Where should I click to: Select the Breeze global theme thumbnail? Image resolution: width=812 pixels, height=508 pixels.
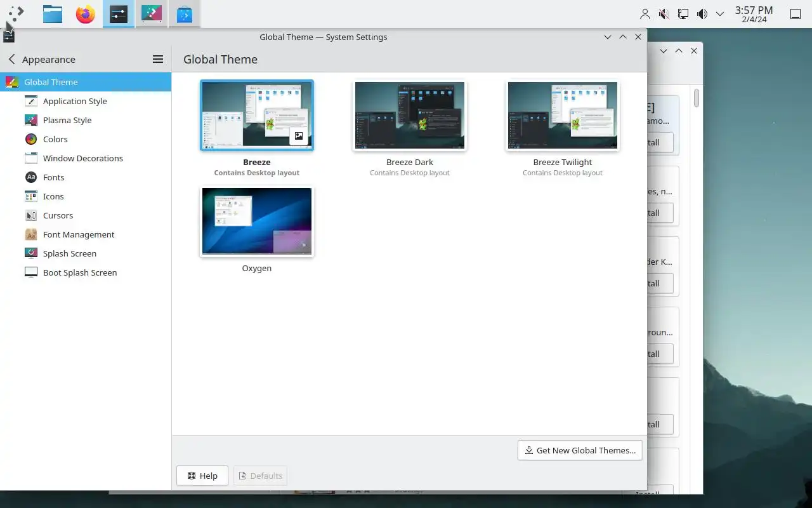[x=257, y=115]
